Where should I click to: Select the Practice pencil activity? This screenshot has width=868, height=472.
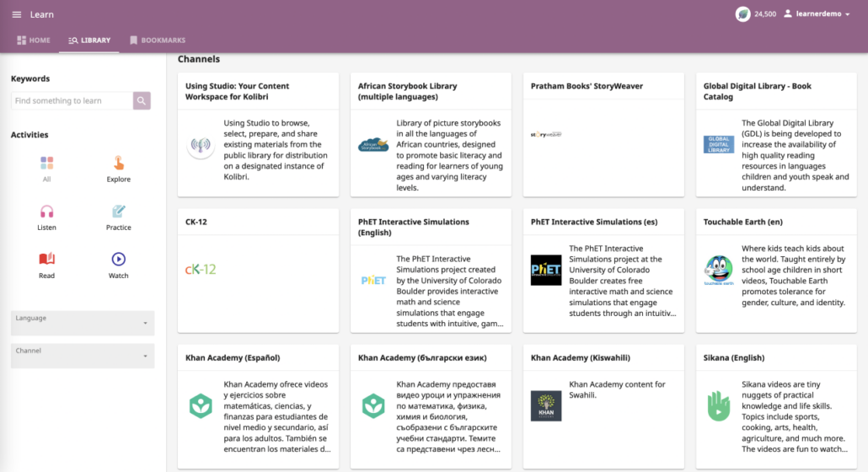coord(119,212)
